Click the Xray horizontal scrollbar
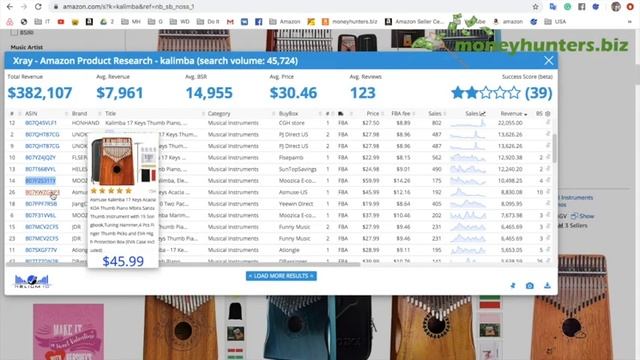The height and width of the screenshot is (360, 640). (x=184, y=264)
